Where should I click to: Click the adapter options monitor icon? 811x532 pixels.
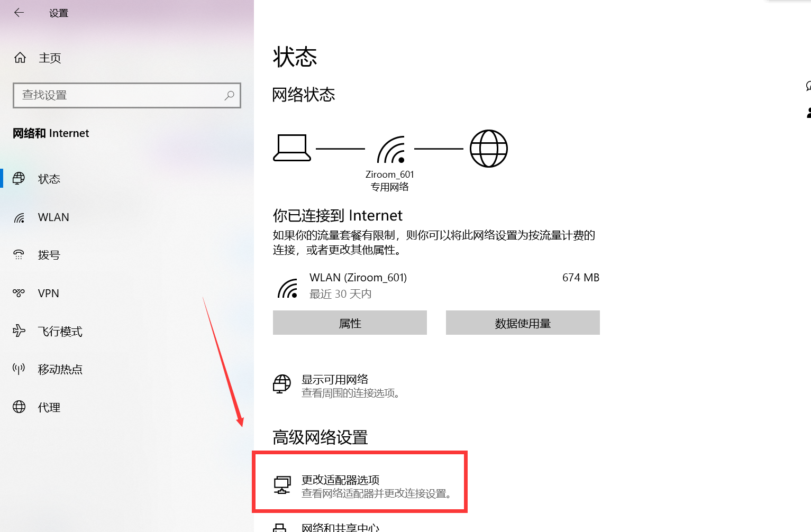point(282,485)
